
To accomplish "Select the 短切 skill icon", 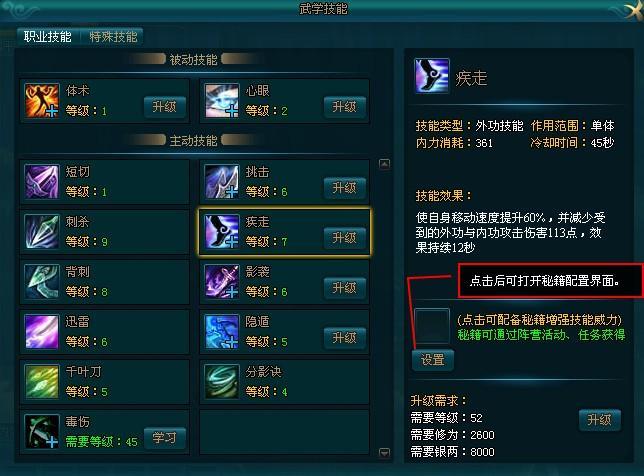I will [x=41, y=182].
